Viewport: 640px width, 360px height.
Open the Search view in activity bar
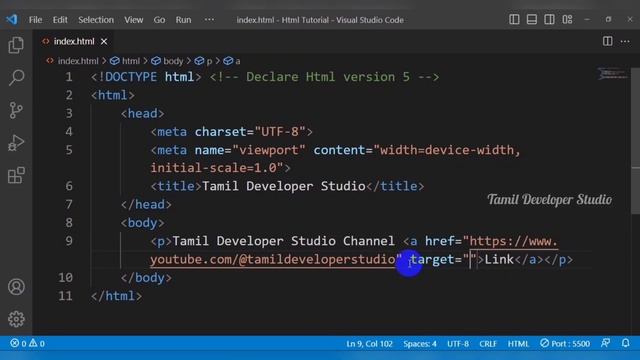tap(16, 78)
